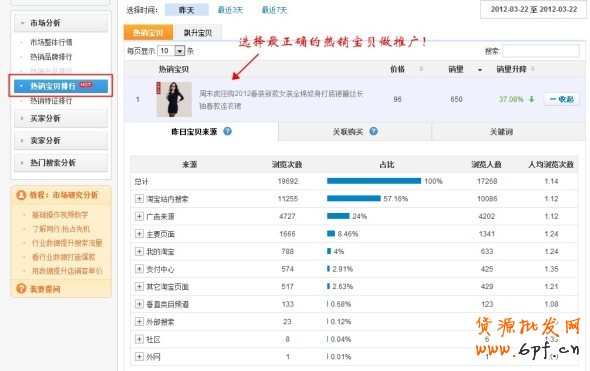Open the black dress product thumbnail
The height and width of the screenshot is (371, 590).
point(174,99)
